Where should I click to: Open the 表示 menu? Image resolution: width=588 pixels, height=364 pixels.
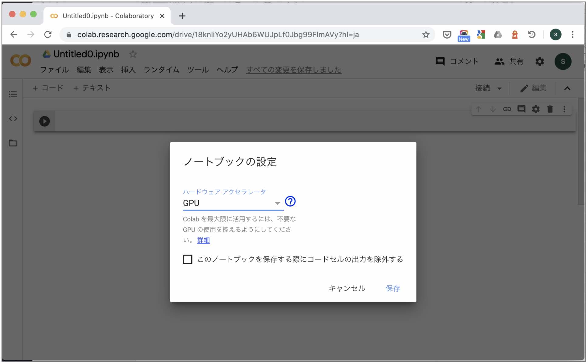(106, 70)
